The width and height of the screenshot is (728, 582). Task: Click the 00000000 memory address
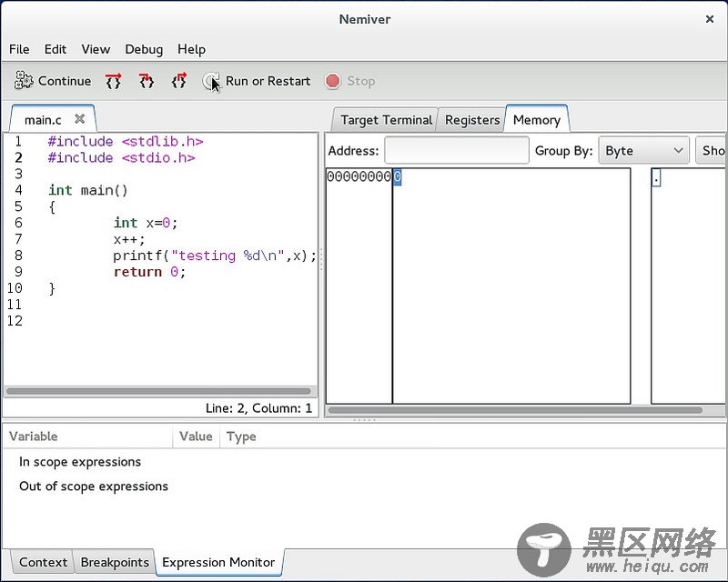tap(359, 176)
